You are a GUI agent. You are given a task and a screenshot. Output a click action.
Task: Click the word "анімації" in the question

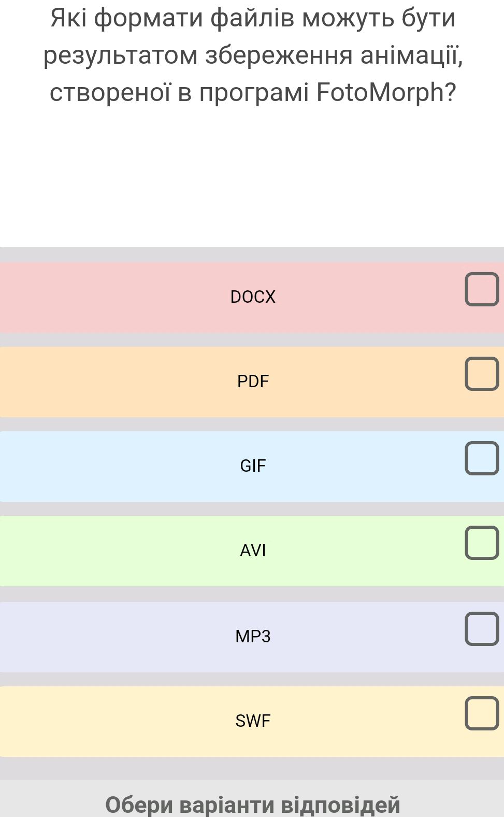[x=410, y=55]
